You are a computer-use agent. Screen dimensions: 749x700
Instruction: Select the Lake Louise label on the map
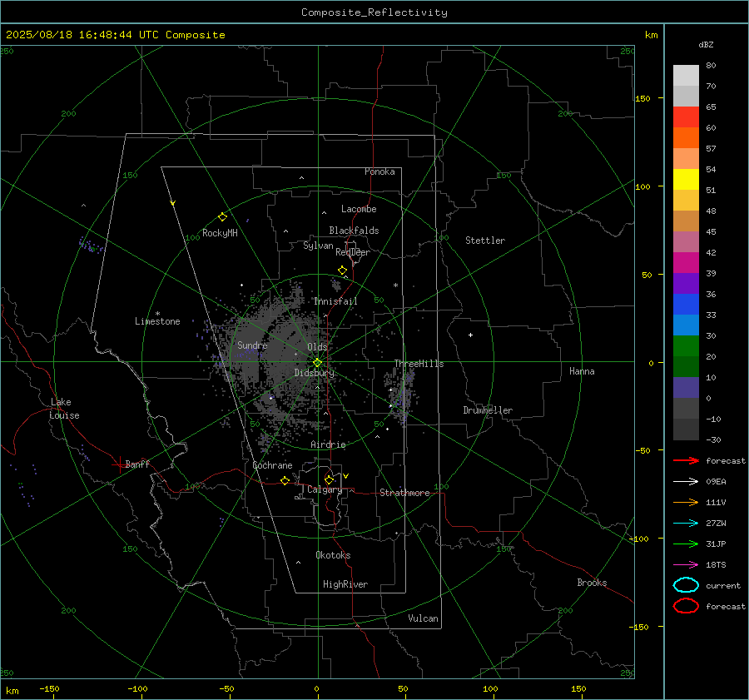coord(64,409)
